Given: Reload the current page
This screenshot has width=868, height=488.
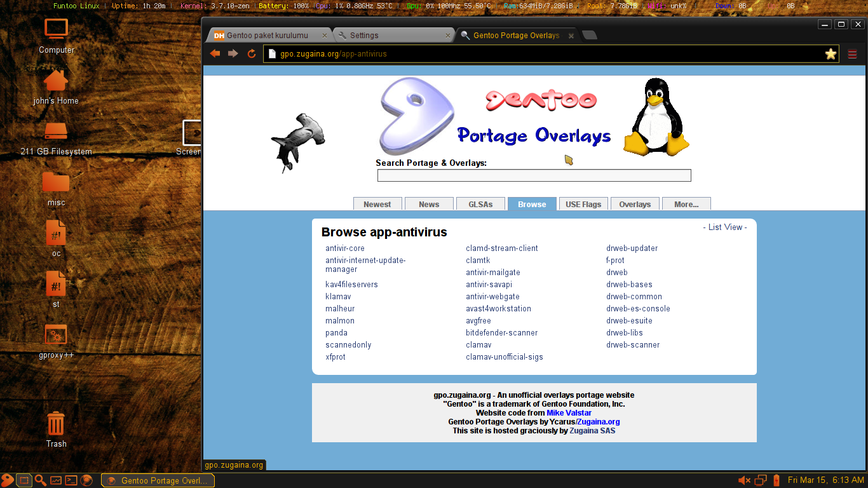Looking at the screenshot, I should pyautogui.click(x=252, y=54).
